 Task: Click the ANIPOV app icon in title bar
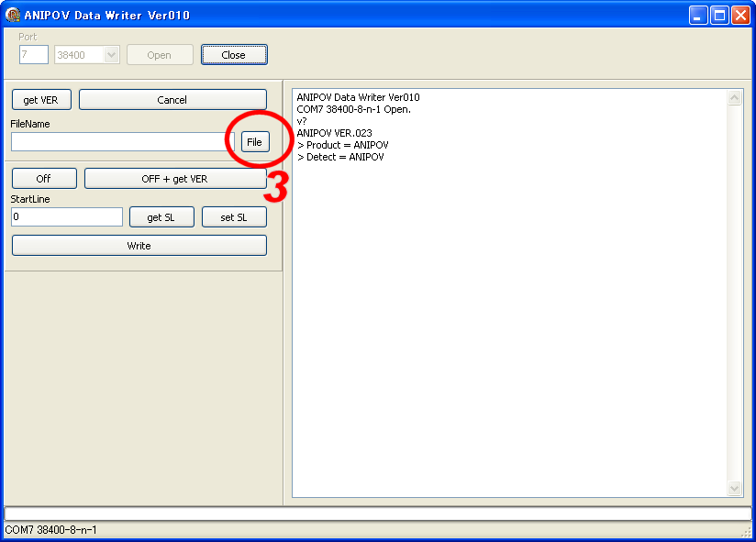pyautogui.click(x=12, y=15)
